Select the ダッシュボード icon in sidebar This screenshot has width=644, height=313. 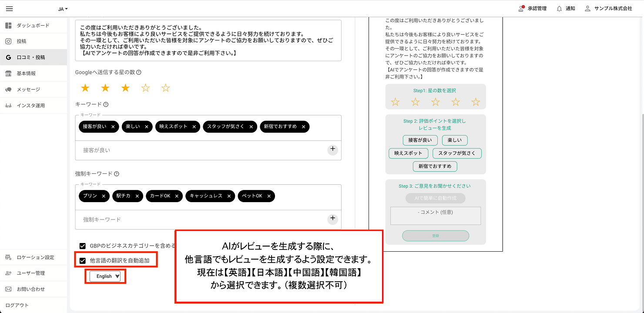pyautogui.click(x=7, y=25)
